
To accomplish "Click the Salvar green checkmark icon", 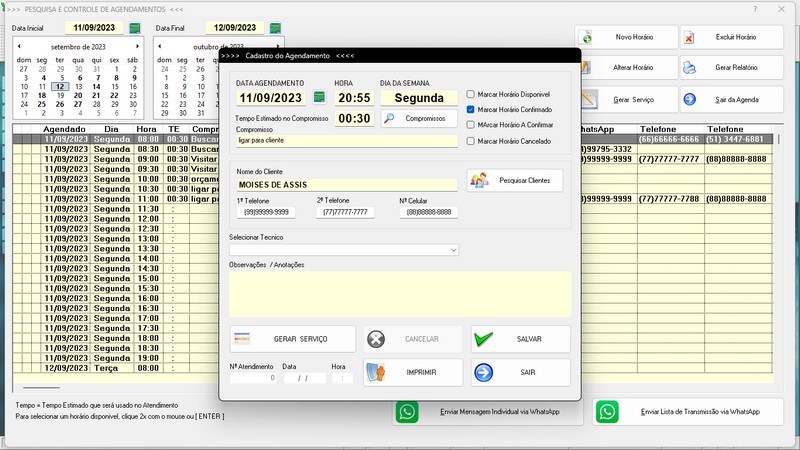I will pos(483,339).
